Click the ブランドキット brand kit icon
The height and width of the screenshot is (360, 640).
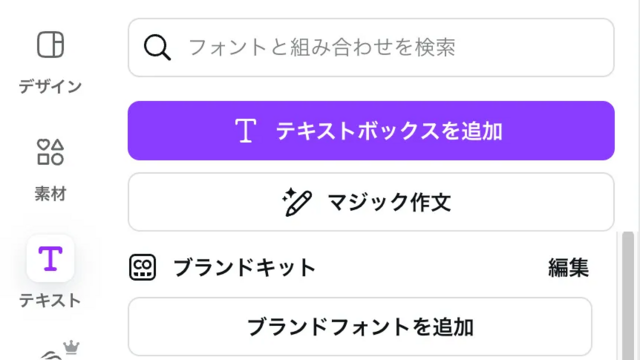142,267
